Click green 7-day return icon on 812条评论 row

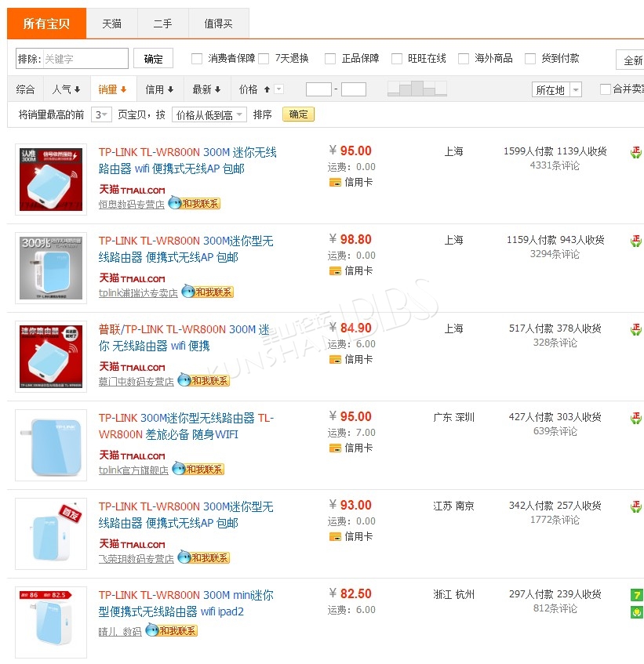(636, 595)
